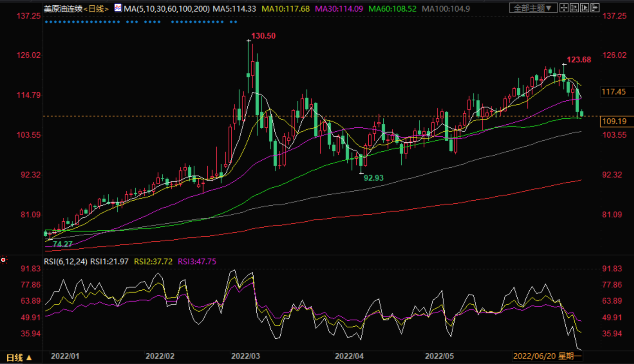
Task: Open the 全部主题 dropdown
Action: click(533, 8)
